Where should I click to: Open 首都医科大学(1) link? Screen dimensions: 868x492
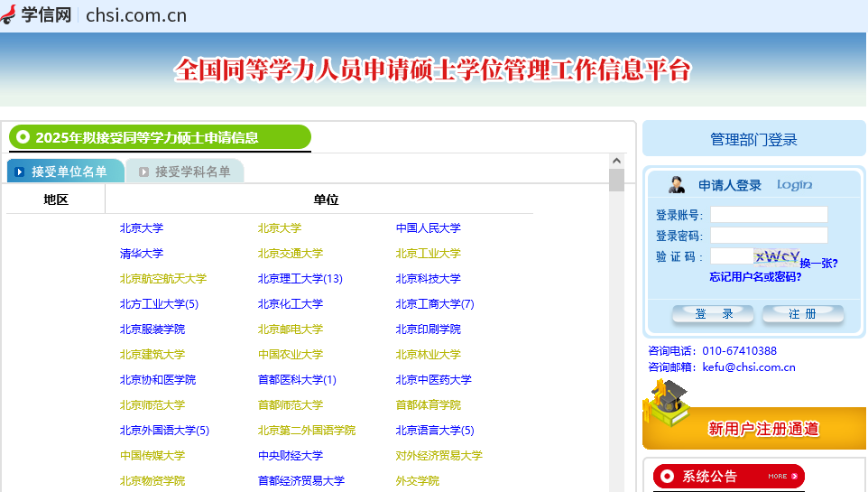coord(297,379)
